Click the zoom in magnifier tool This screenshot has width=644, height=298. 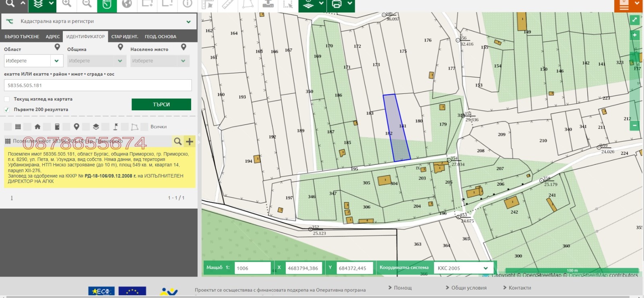(x=67, y=4)
